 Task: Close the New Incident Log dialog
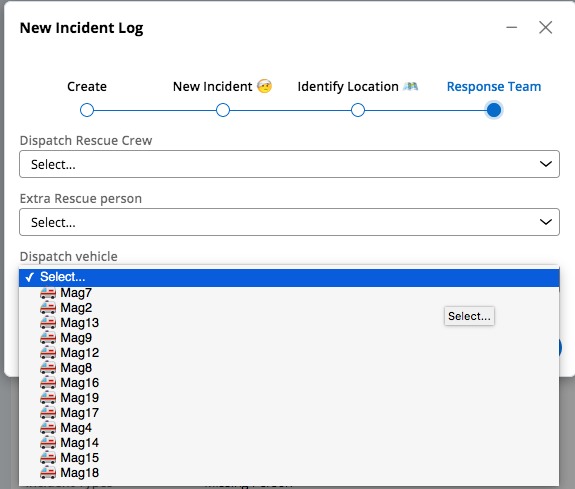(x=546, y=27)
